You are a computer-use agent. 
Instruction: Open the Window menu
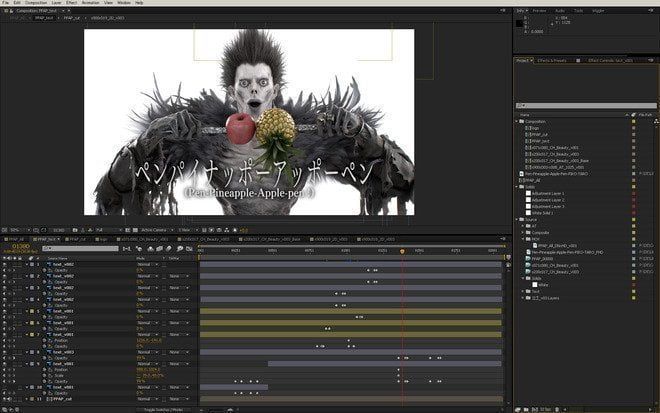[x=124, y=3]
